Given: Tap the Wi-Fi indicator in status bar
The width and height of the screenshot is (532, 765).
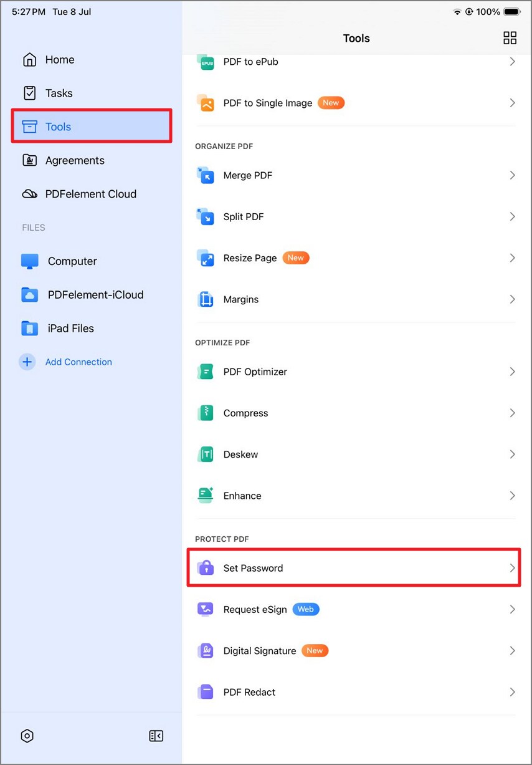Looking at the screenshot, I should click(x=457, y=12).
